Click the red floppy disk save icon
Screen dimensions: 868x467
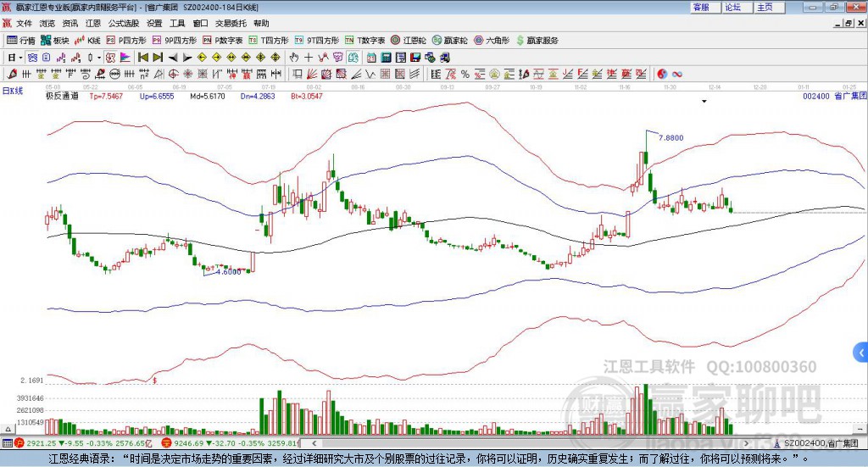pos(415,57)
